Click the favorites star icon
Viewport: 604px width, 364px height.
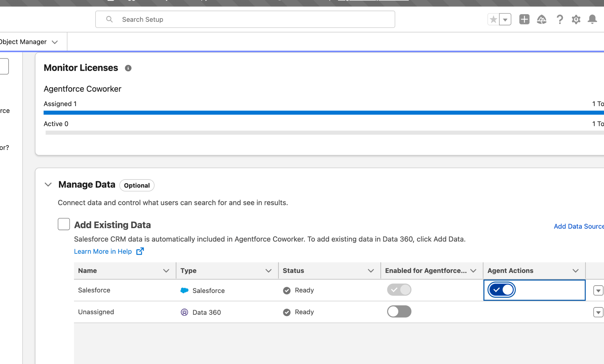[493, 19]
